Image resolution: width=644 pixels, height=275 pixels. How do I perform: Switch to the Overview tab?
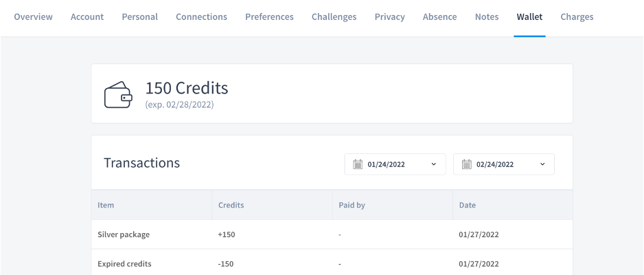click(x=33, y=17)
